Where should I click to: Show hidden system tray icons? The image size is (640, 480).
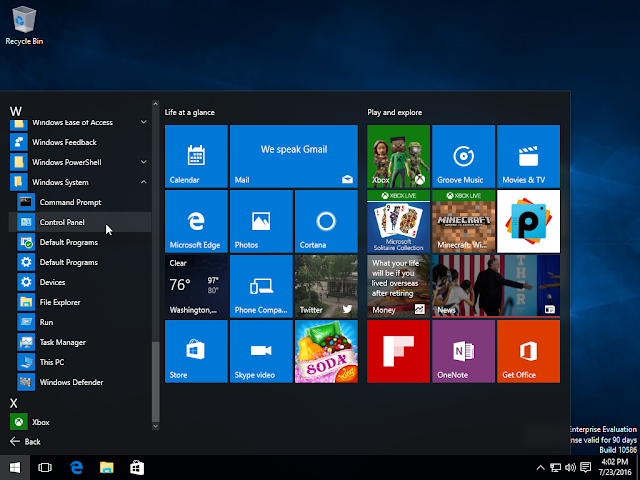(540, 468)
